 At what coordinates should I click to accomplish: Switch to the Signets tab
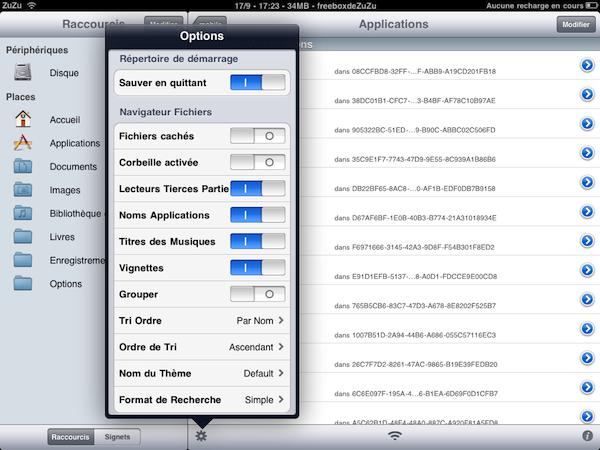(117, 437)
